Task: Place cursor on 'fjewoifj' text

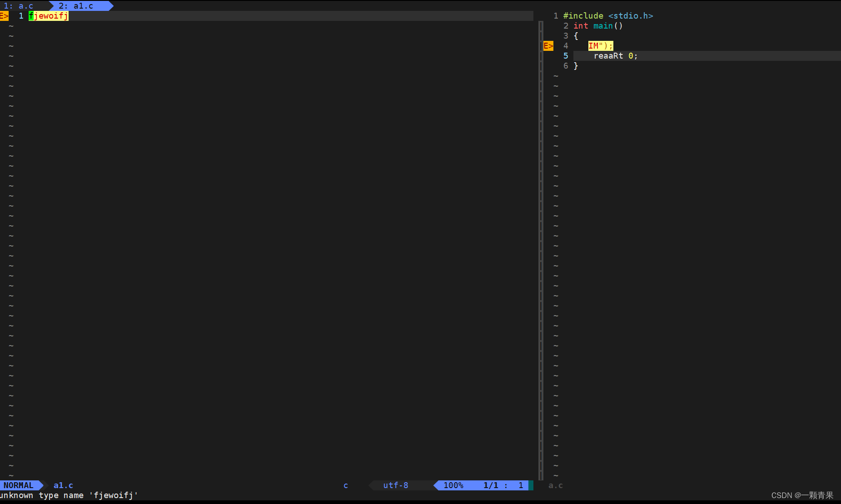Action: (49, 16)
